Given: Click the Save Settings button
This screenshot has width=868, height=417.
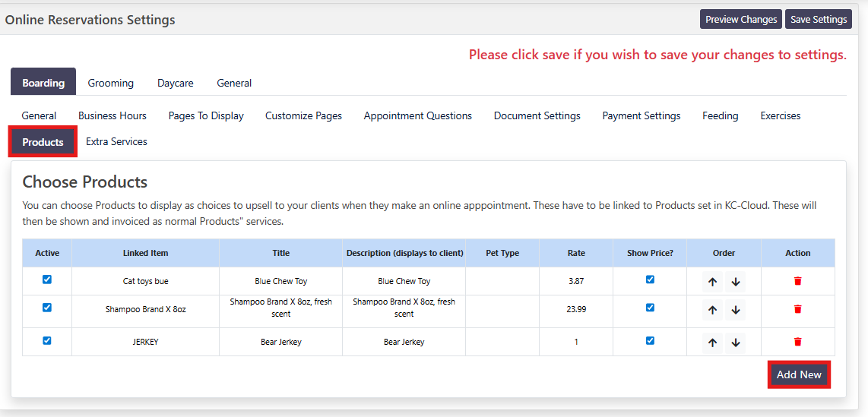Looking at the screenshot, I should pyautogui.click(x=818, y=20).
